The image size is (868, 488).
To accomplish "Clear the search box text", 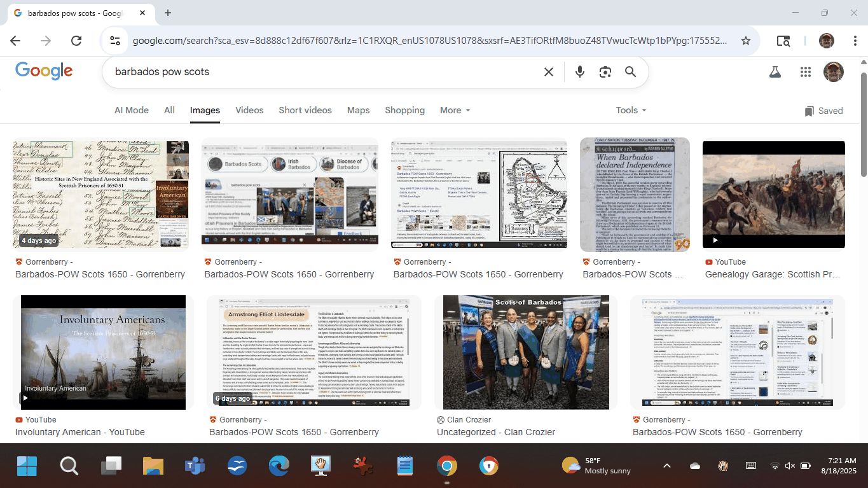I will (548, 72).
